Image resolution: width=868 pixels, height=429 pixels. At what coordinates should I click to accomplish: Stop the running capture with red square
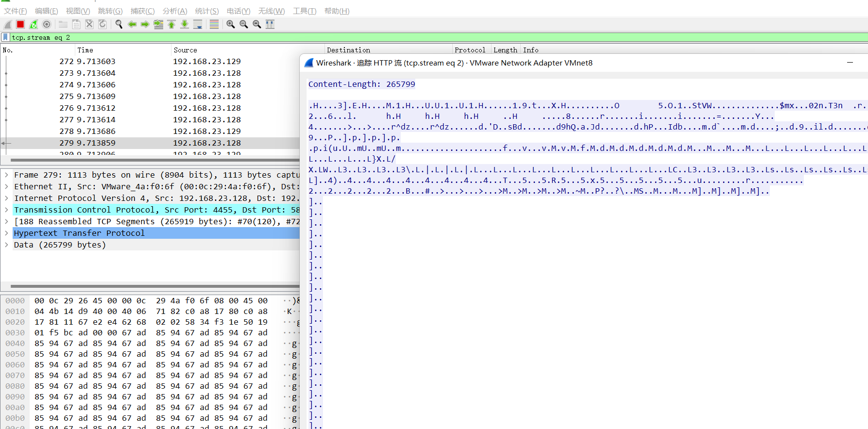[x=20, y=24]
